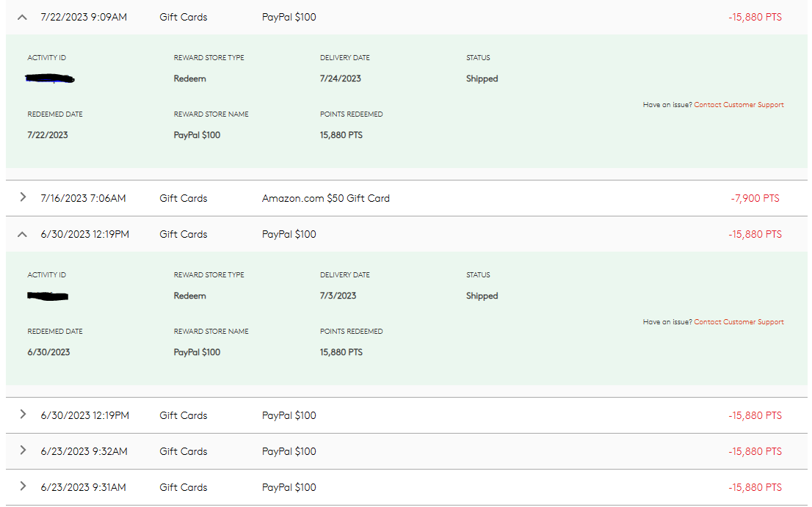Open the 6/23/2023 9:32AM row chevron
Screen dimensions: 812x507
click(x=23, y=451)
